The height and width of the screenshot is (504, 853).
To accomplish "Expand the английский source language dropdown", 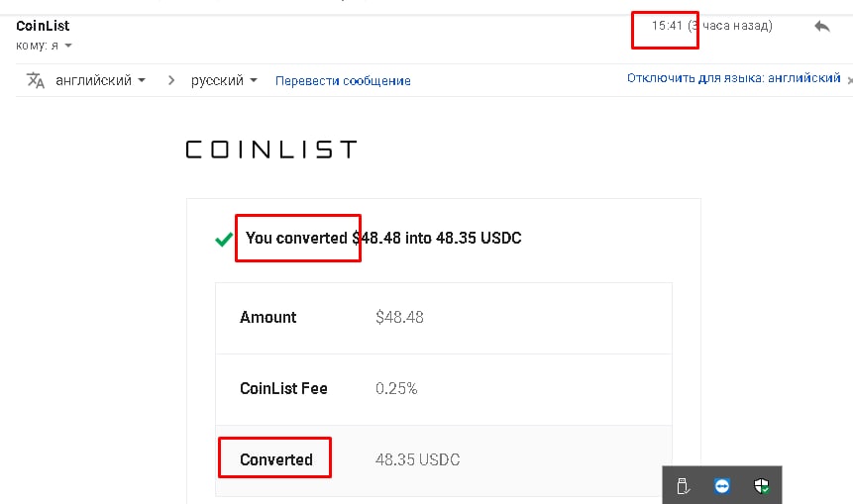I will (101, 80).
